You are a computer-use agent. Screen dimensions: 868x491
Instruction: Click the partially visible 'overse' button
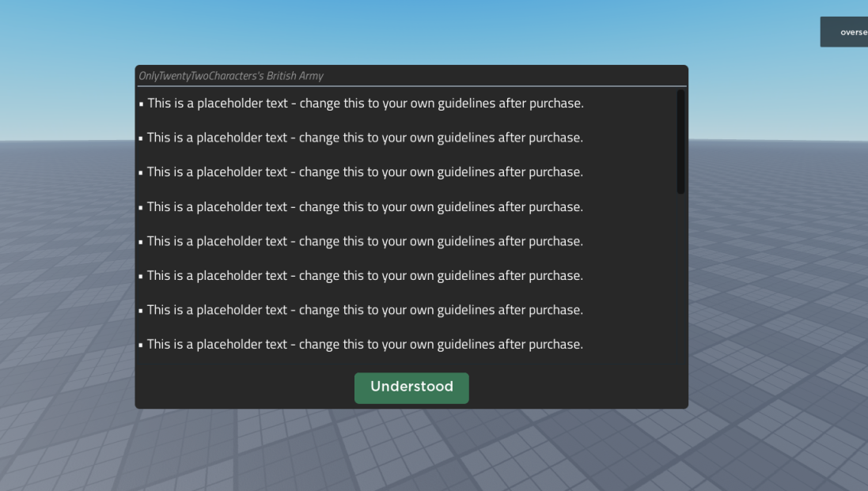pos(845,32)
